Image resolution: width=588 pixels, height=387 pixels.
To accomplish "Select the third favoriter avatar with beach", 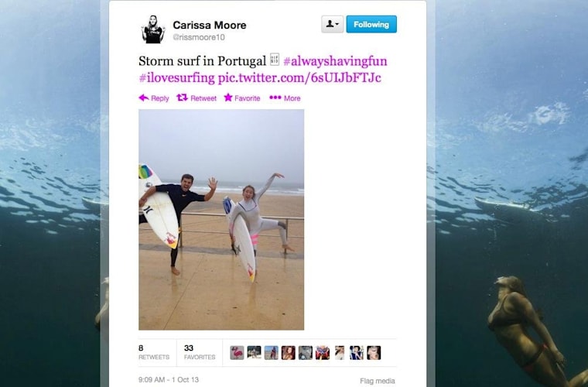I will point(271,353).
